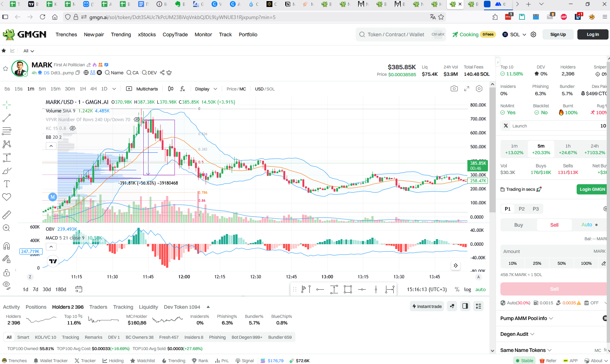The height and width of the screenshot is (364, 610).
Task: Toggle visibility of KC indicator
Action: [x=73, y=128]
